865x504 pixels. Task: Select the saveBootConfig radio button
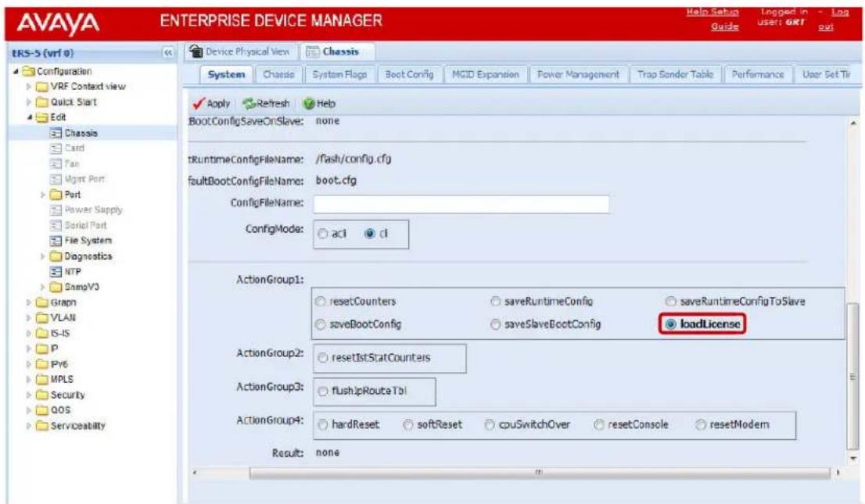(321, 324)
